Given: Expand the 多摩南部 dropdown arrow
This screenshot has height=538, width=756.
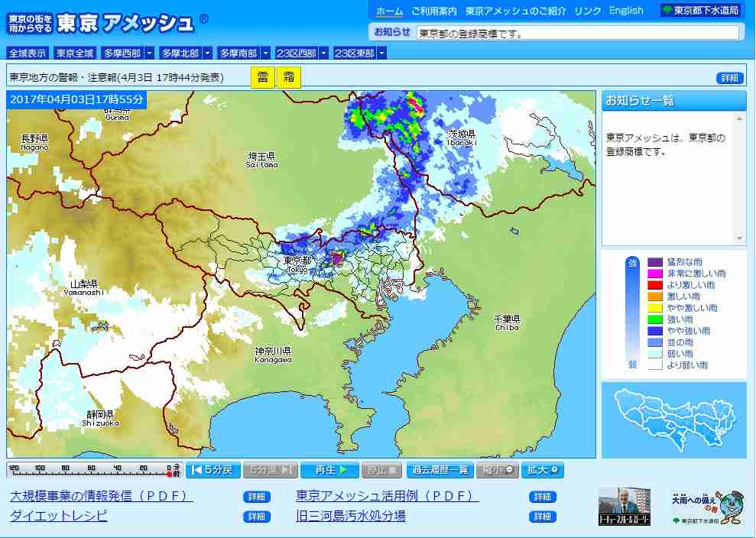Looking at the screenshot, I should [x=266, y=53].
